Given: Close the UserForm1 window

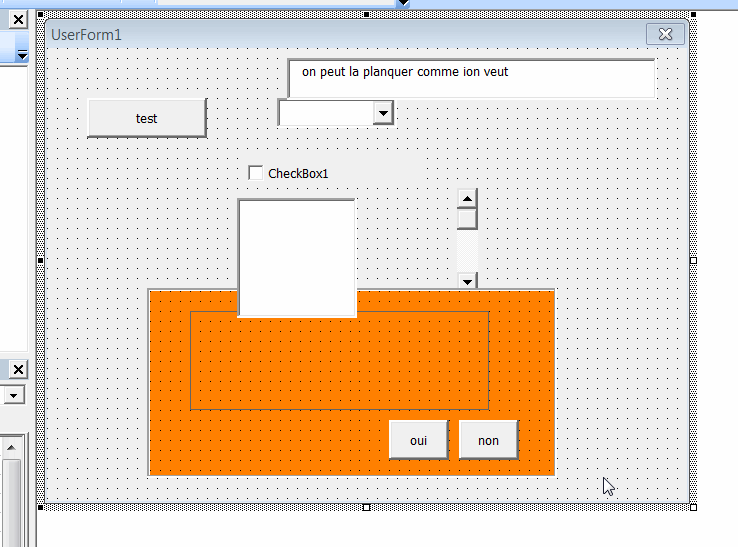Looking at the screenshot, I should (665, 34).
